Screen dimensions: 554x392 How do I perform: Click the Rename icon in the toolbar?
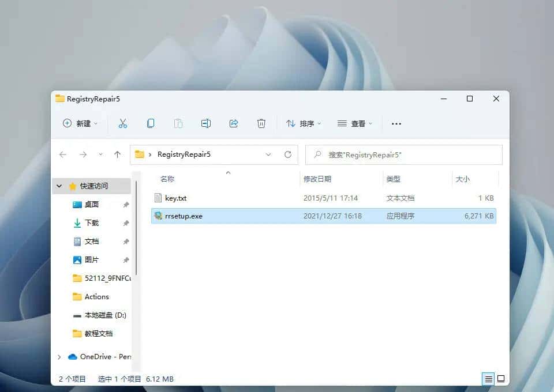pyautogui.click(x=205, y=123)
